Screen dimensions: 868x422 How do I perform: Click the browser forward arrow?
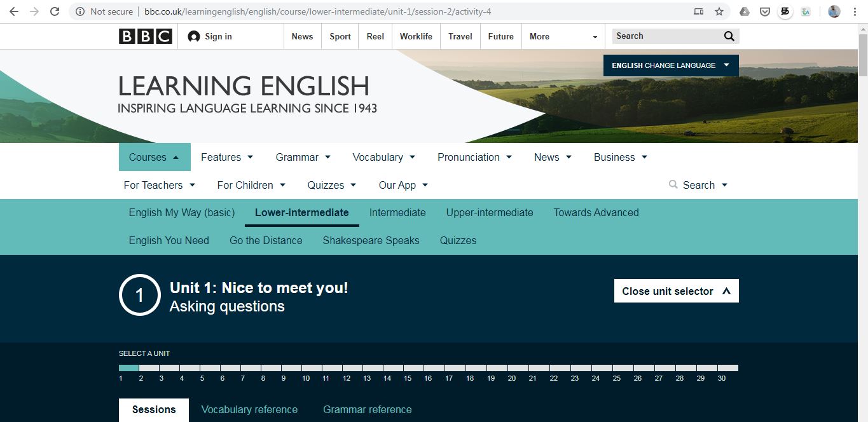tap(34, 11)
